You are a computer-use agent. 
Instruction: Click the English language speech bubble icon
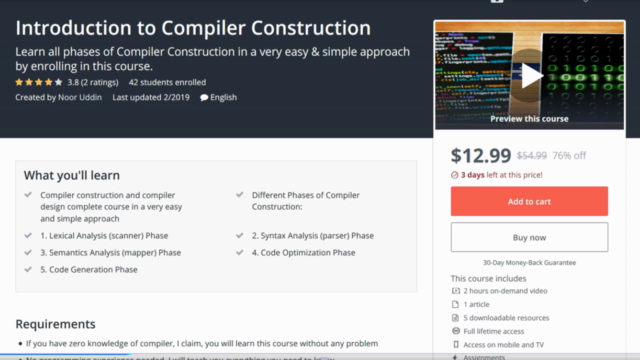click(x=204, y=98)
